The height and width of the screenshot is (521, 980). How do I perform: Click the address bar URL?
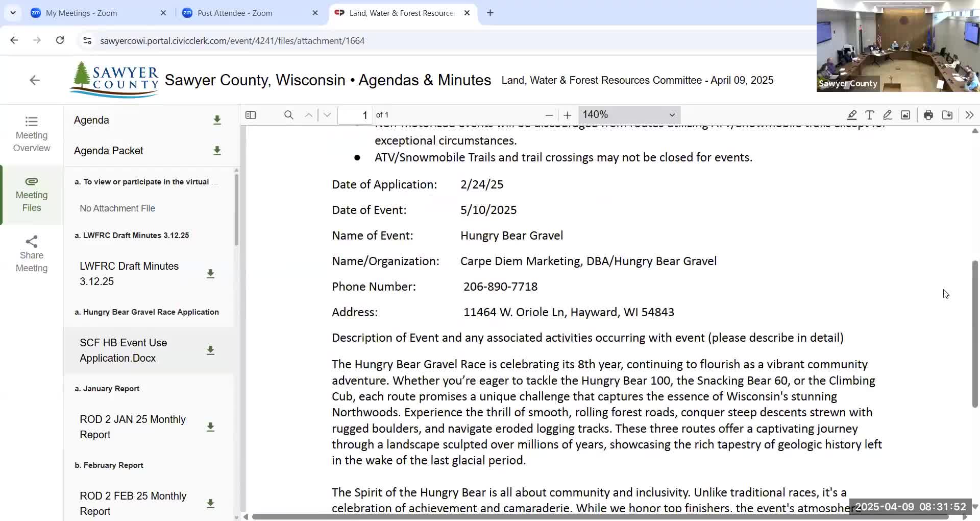tap(232, 41)
